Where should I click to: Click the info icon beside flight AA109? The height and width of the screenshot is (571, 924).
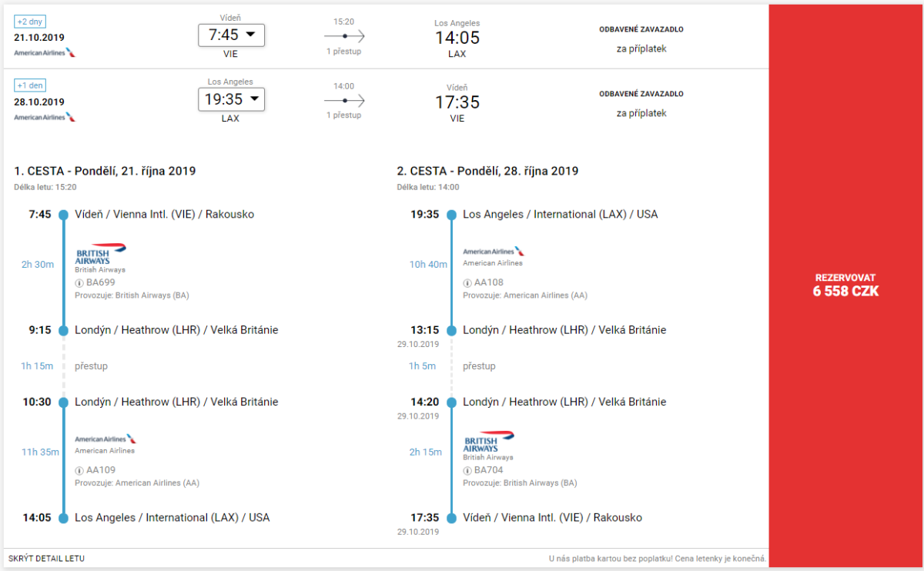(79, 470)
